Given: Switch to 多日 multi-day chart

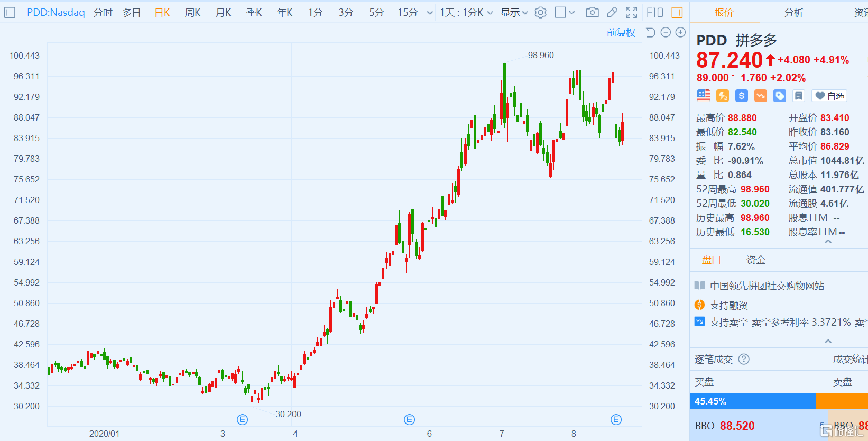Looking at the screenshot, I should point(132,12).
